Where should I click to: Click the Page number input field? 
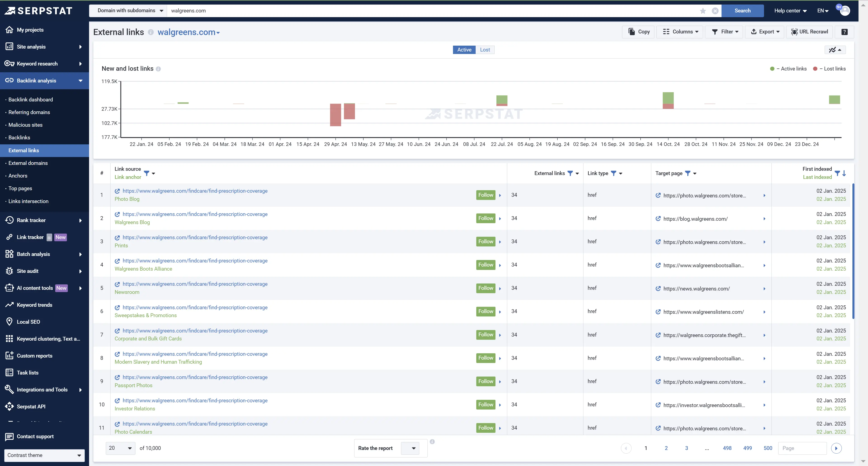click(802, 448)
